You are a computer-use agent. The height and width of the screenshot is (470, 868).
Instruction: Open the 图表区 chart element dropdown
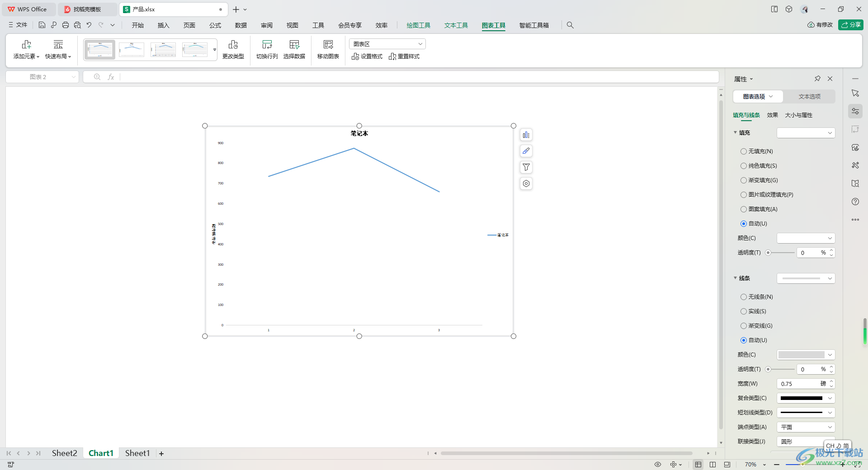point(387,44)
